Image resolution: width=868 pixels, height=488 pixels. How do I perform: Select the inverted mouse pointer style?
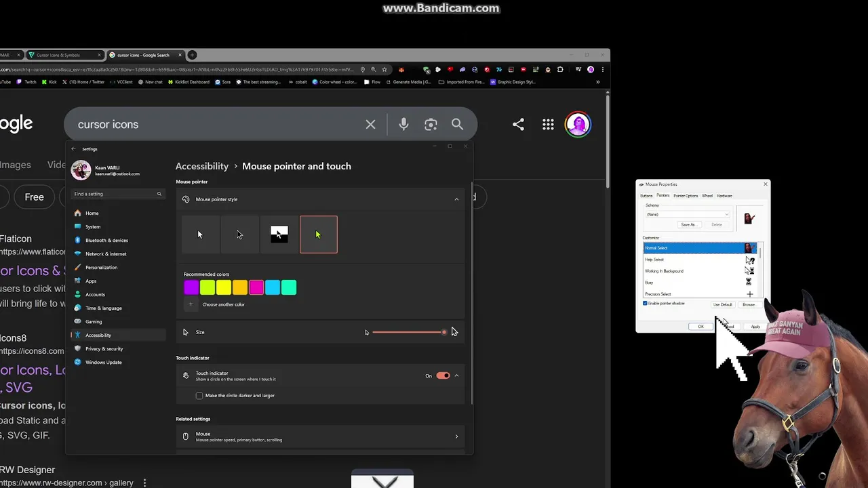[x=279, y=235]
